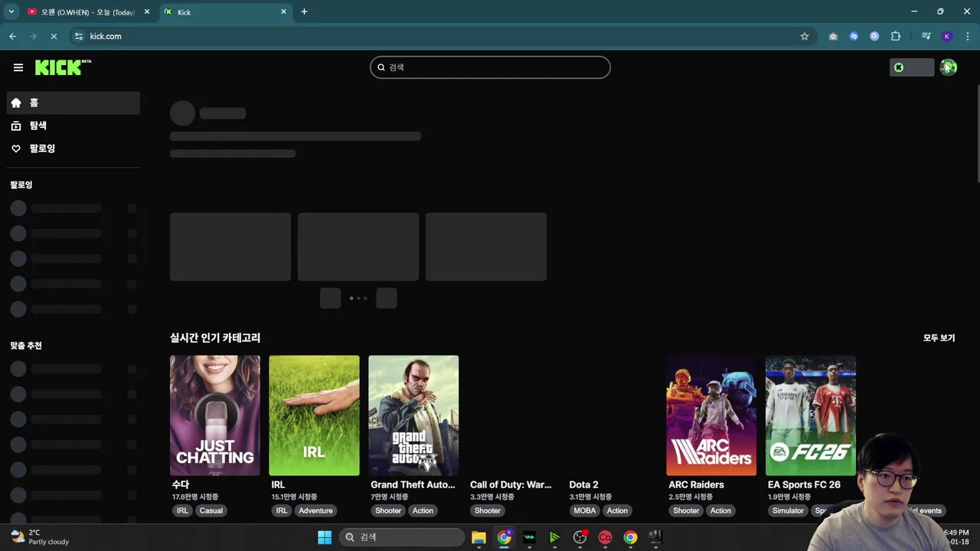
Task: Click the Call of Duty: War... title
Action: tap(511, 484)
